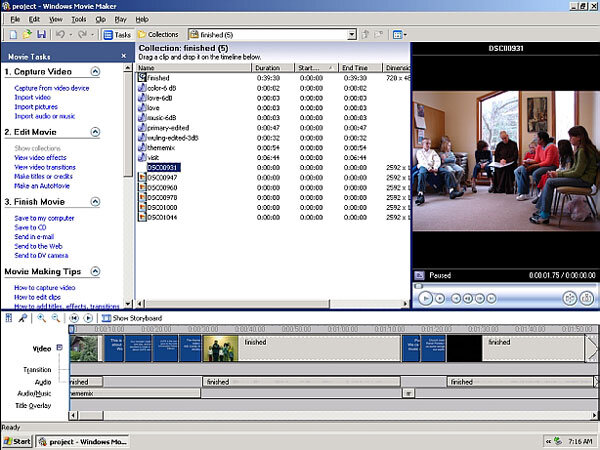The image size is (600, 450).
Task: Collapse the Movie Making Tips section
Action: coord(95,271)
